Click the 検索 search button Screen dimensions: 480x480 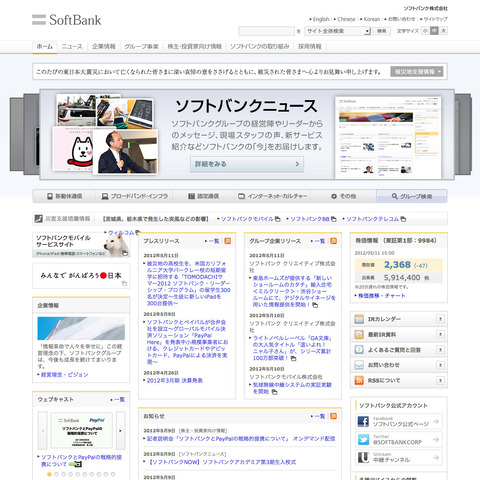[382, 31]
